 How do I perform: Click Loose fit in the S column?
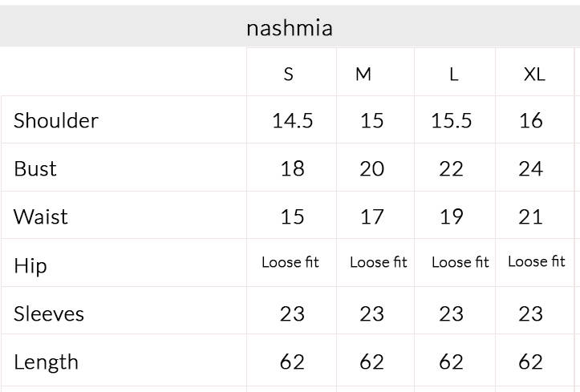pyautogui.click(x=290, y=262)
